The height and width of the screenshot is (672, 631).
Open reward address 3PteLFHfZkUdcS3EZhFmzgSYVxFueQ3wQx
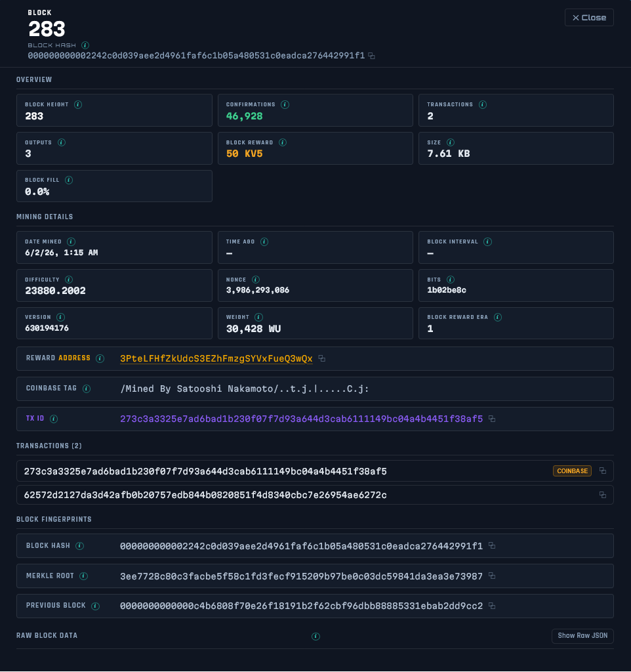216,359
